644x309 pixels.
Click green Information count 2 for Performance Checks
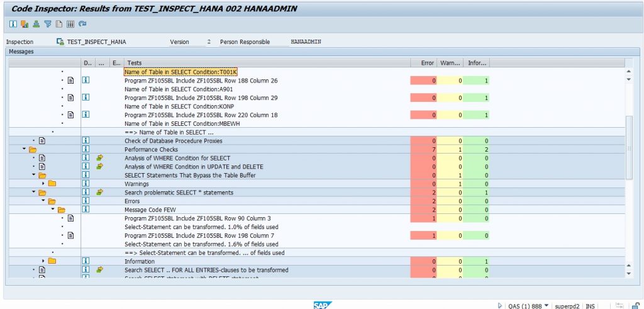click(476, 150)
